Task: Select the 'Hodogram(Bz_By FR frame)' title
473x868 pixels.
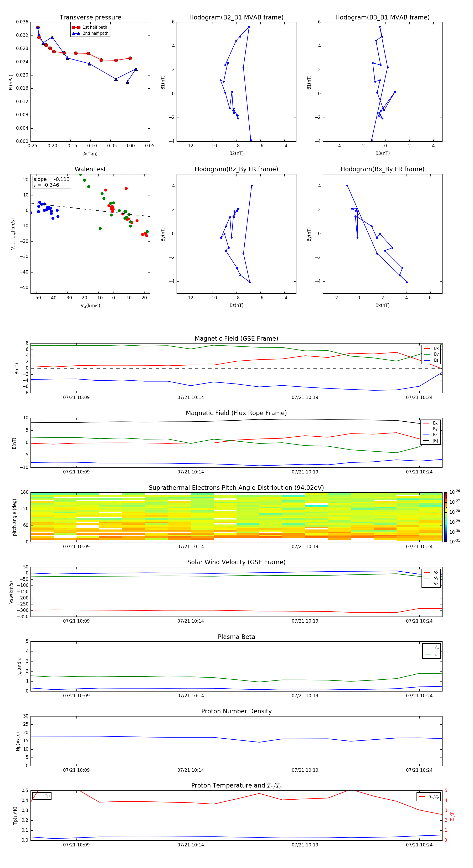Action: (236, 169)
